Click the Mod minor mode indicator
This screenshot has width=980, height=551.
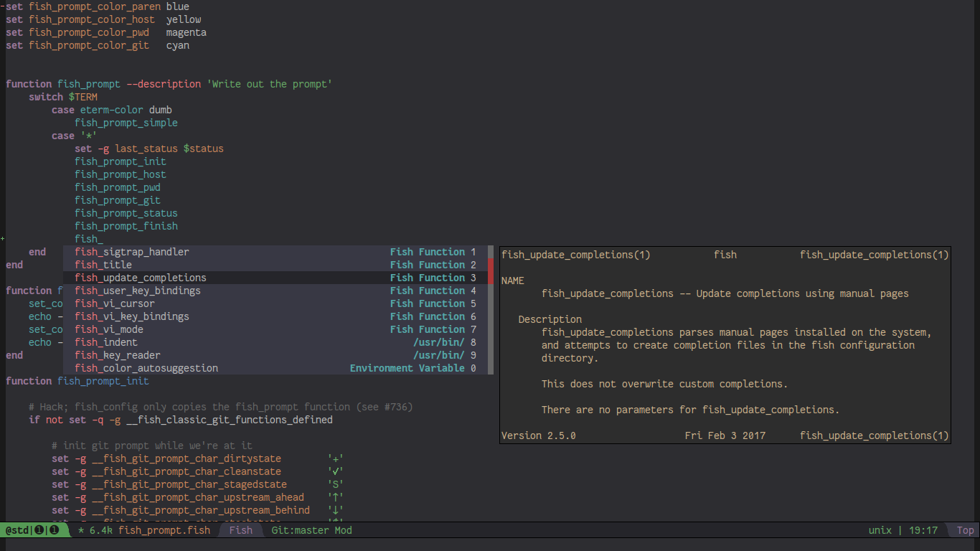pos(344,530)
